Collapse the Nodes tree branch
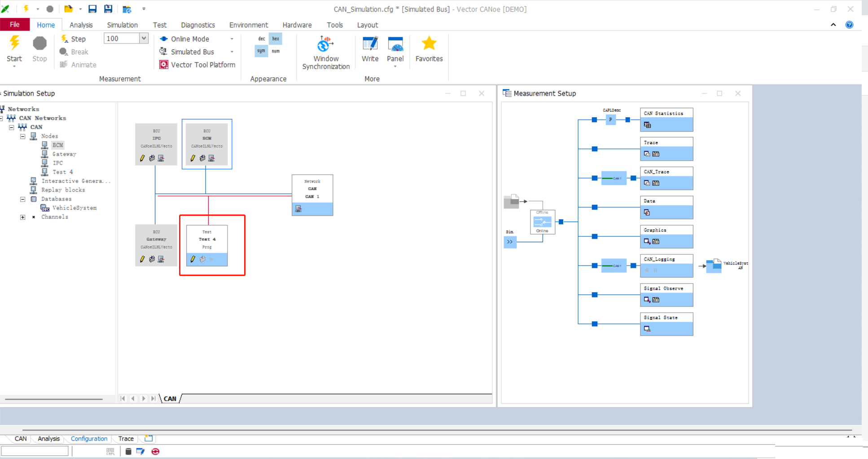868x459 pixels. pyautogui.click(x=23, y=136)
